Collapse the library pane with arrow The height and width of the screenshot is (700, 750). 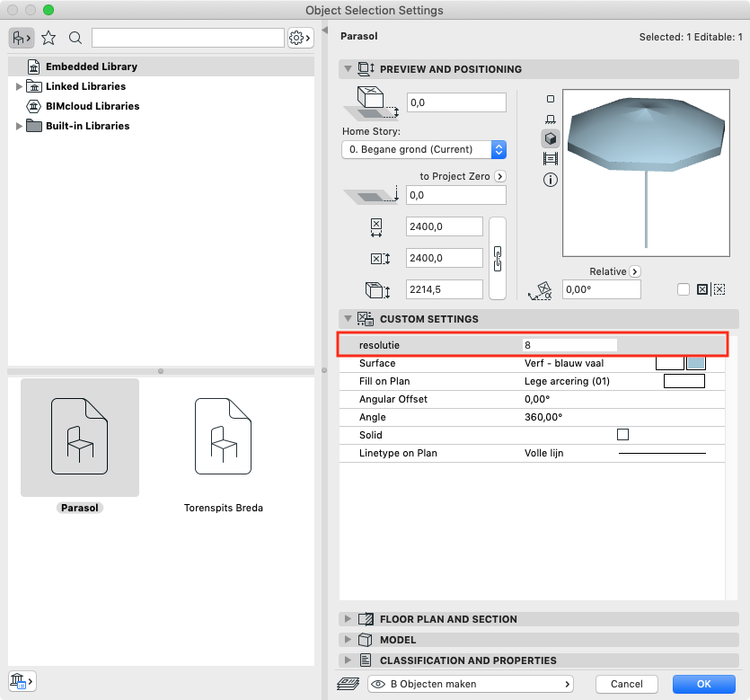(324, 31)
